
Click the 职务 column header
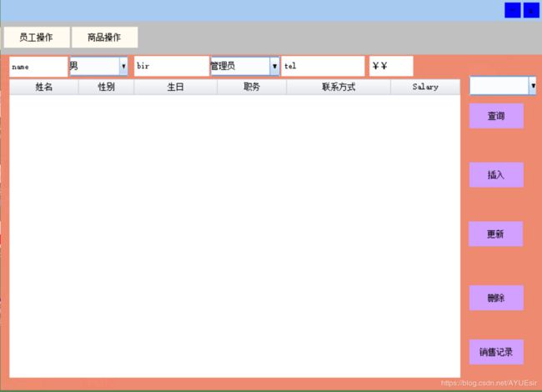(252, 87)
